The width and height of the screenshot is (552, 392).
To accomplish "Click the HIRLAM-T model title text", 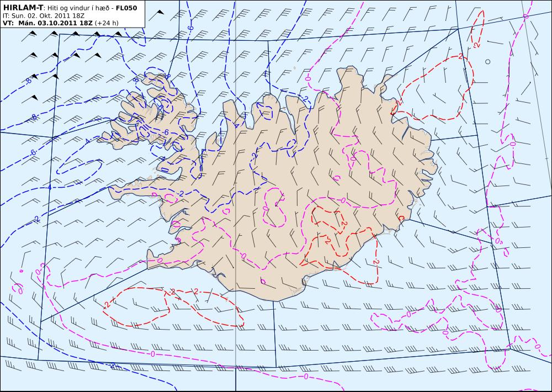I will [x=23, y=8].
